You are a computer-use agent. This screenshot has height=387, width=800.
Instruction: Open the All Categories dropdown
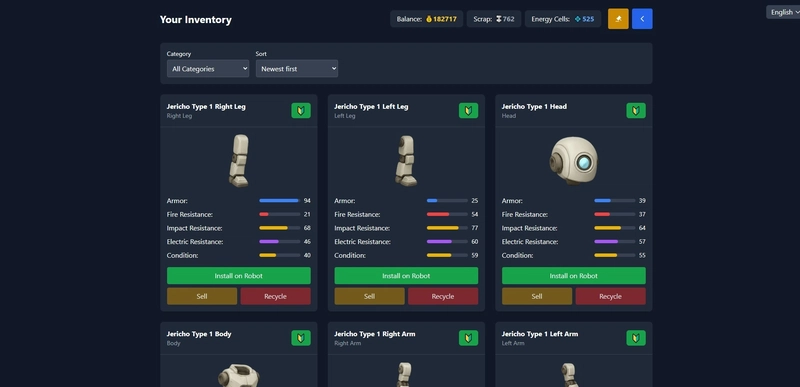[208, 68]
